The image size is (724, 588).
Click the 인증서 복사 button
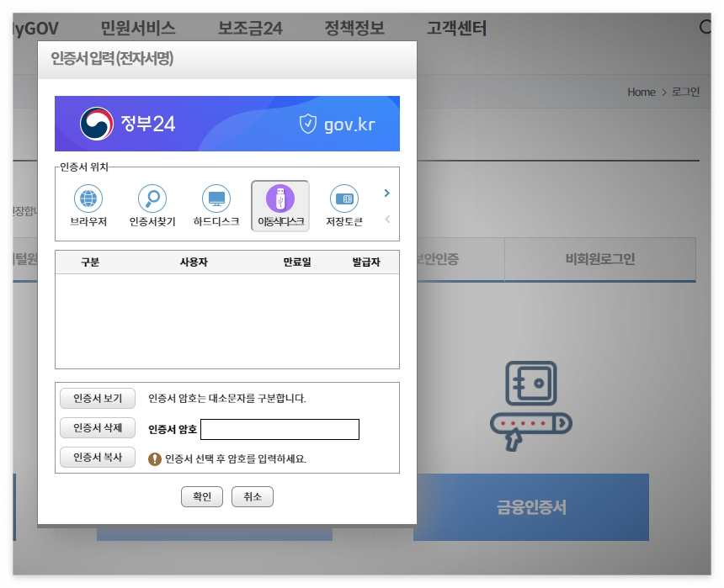(97, 456)
